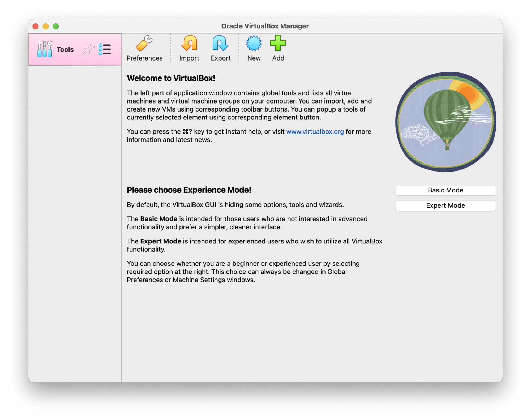The width and height of the screenshot is (531, 420).
Task: Click the Preferences toolbar label
Action: (x=144, y=58)
